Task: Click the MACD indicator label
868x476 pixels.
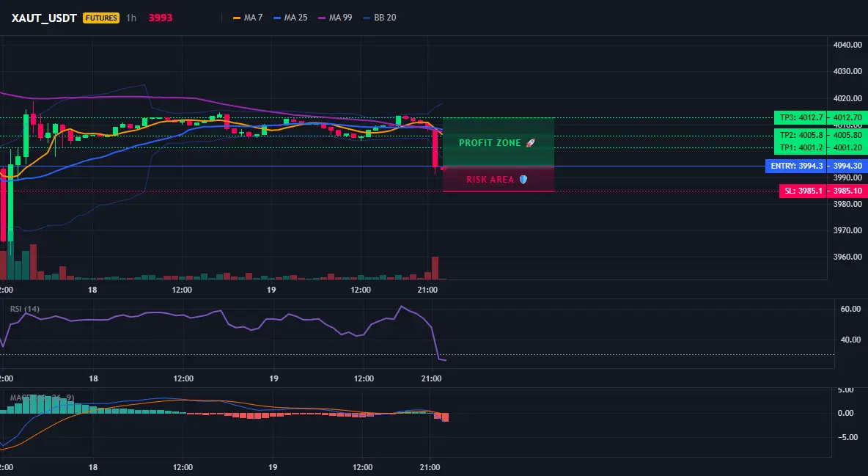Action: pos(42,398)
